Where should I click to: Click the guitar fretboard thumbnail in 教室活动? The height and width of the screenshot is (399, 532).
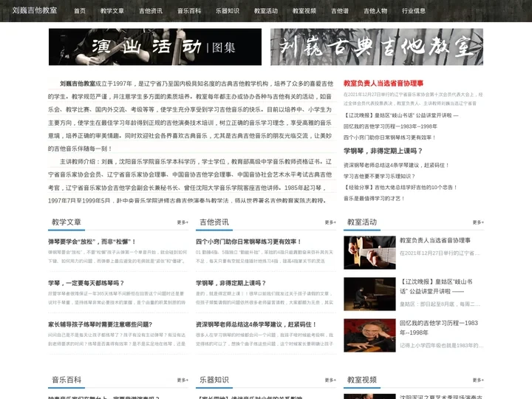point(369,253)
